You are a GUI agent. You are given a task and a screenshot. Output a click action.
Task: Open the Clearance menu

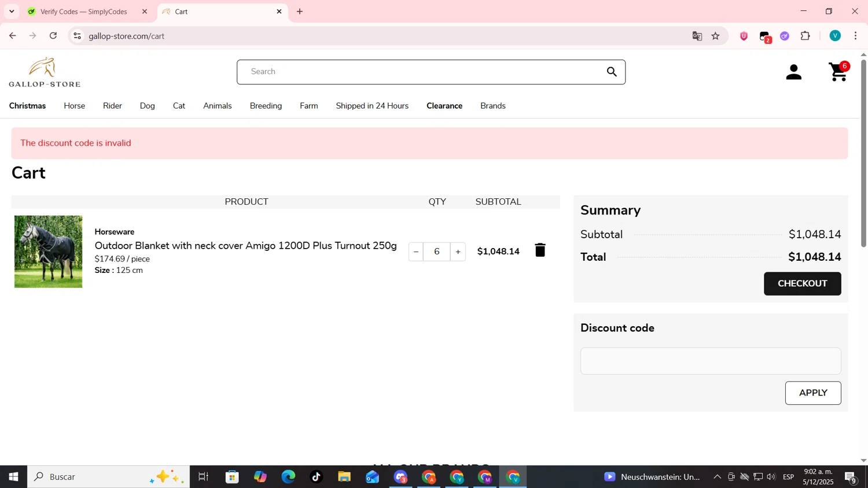click(444, 106)
